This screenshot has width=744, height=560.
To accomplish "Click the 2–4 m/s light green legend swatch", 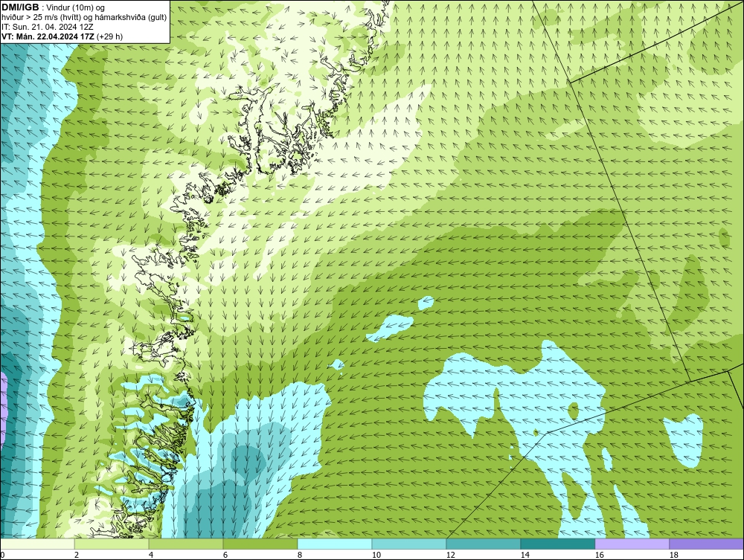I will coord(112,544).
